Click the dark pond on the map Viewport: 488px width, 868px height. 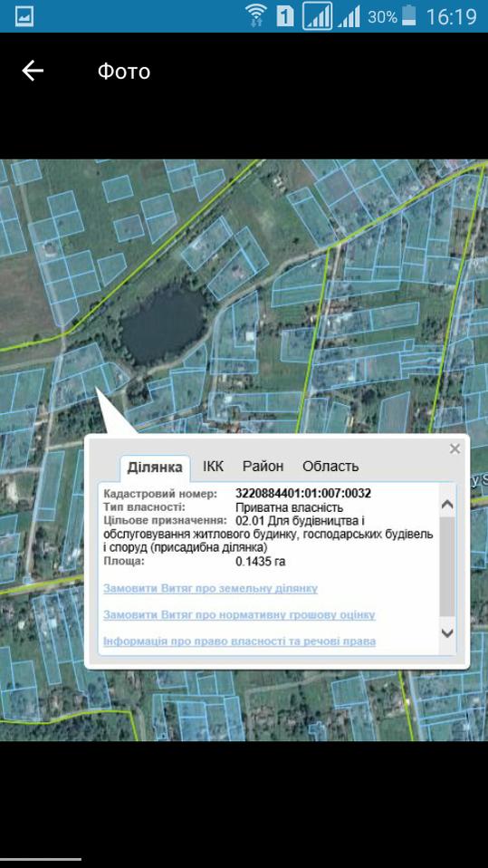point(163,325)
